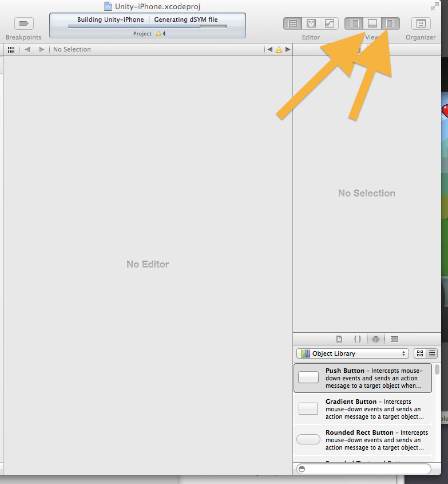Screen dimensions: 448x484
Task: Select Push Button in Object Library
Action: pyautogui.click(x=363, y=378)
